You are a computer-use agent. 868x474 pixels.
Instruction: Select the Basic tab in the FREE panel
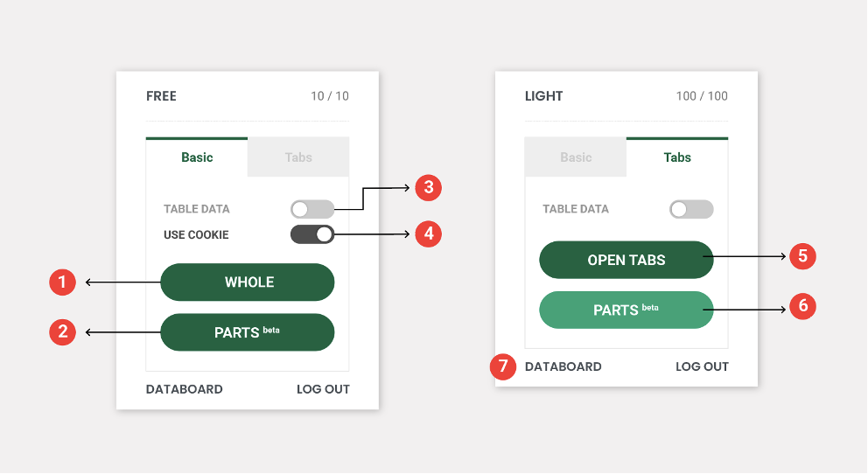click(197, 157)
